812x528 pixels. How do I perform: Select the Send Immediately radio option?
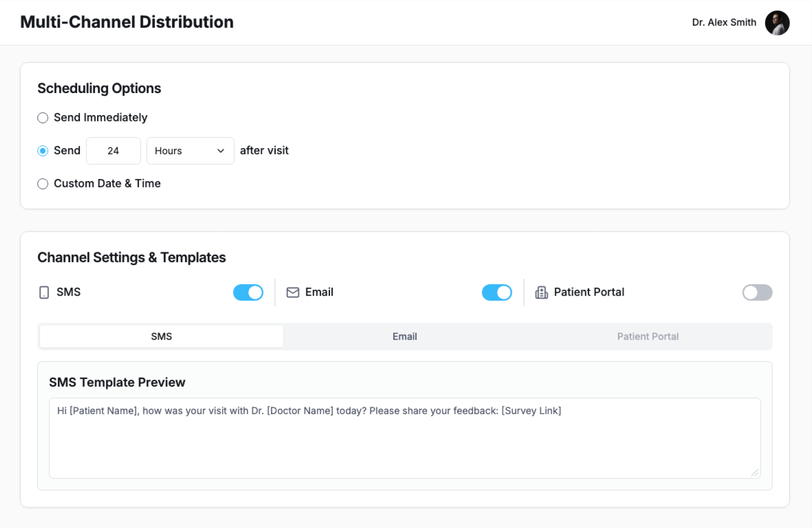coord(43,118)
